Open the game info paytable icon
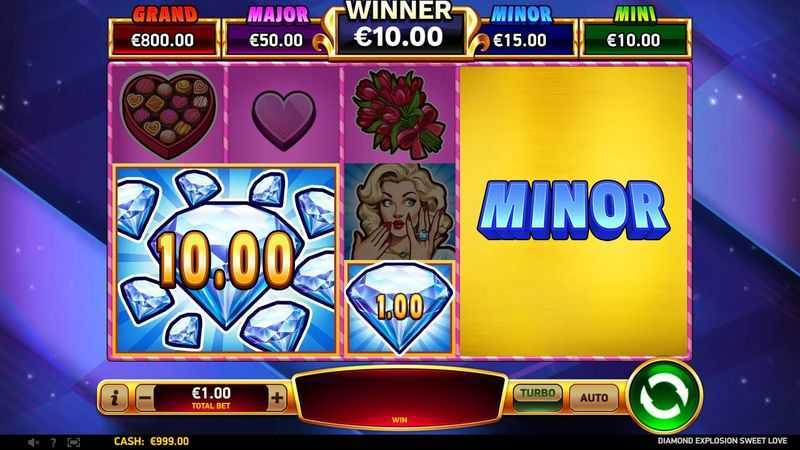Image resolution: width=800 pixels, height=450 pixels. [114, 397]
